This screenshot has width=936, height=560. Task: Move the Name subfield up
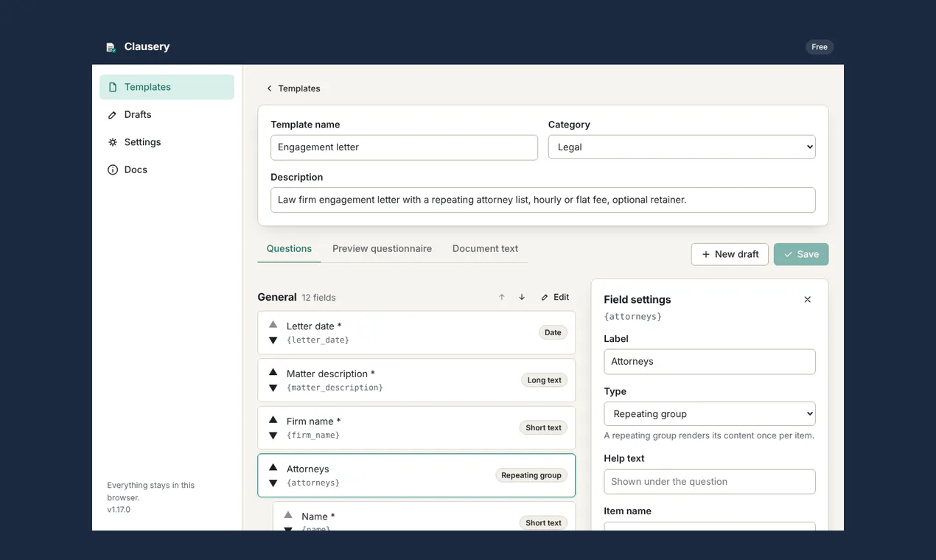click(288, 515)
